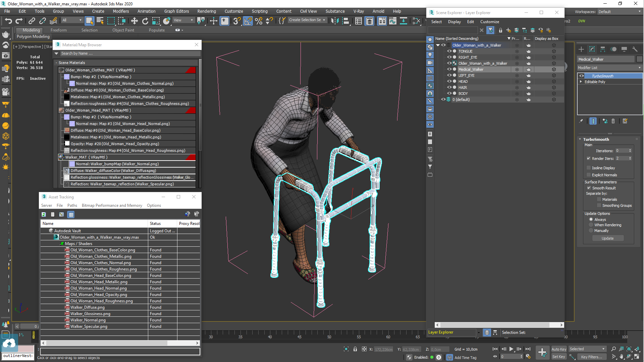Screen dimensions: 644x362
Task: Click the Mirror tool icon
Action: pyautogui.click(x=335, y=21)
